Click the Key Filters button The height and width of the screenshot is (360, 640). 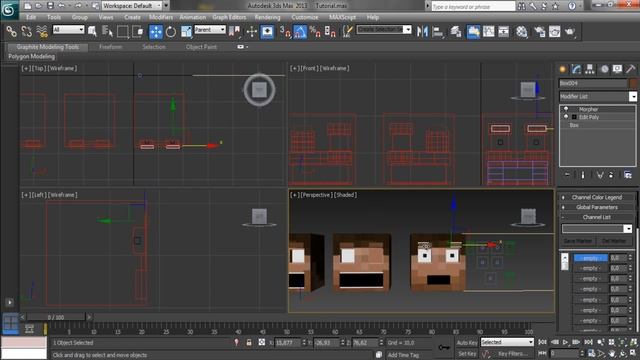(512, 353)
